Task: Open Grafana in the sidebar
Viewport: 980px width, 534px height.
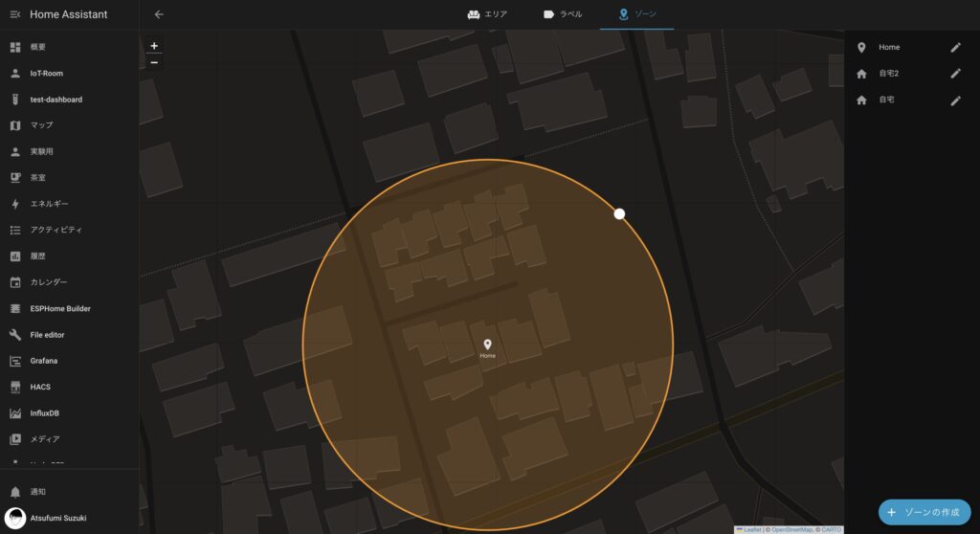Action: [43, 361]
